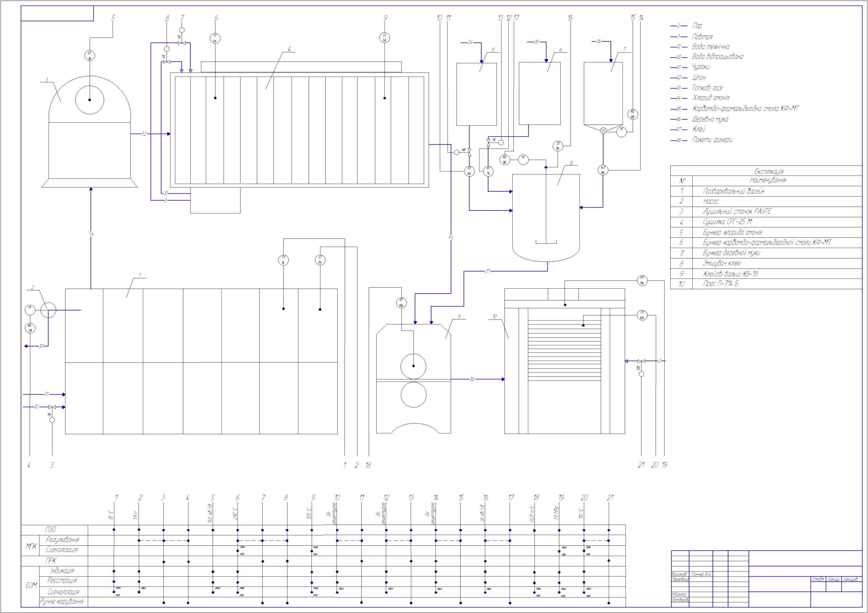Select the NS 9б starter bubble
The width and height of the screenshot is (868, 613).
504,159
